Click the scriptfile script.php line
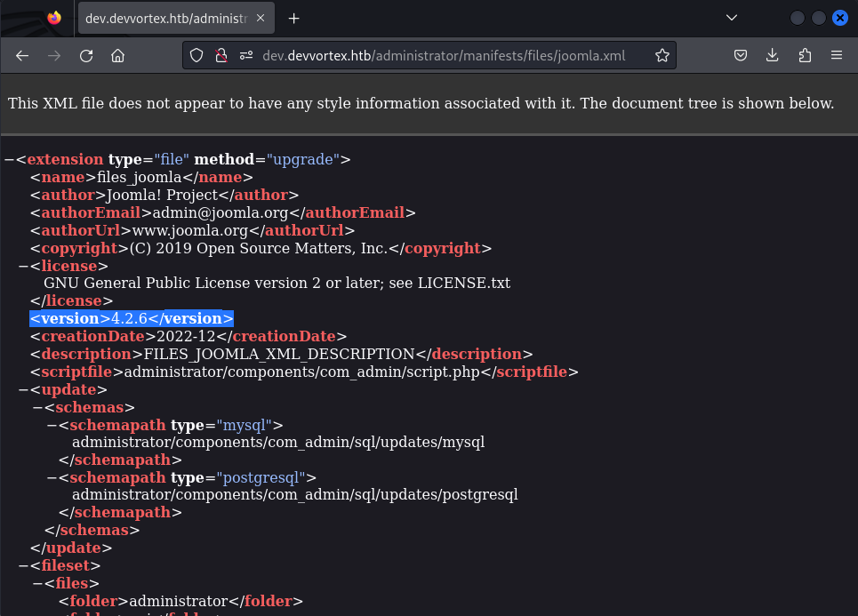This screenshot has width=858, height=616. pos(304,372)
